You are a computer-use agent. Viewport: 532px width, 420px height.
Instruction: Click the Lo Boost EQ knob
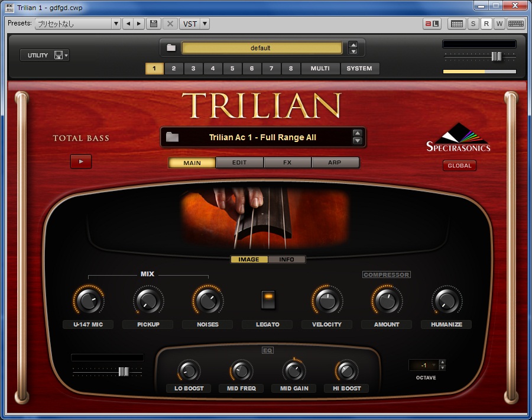point(189,371)
